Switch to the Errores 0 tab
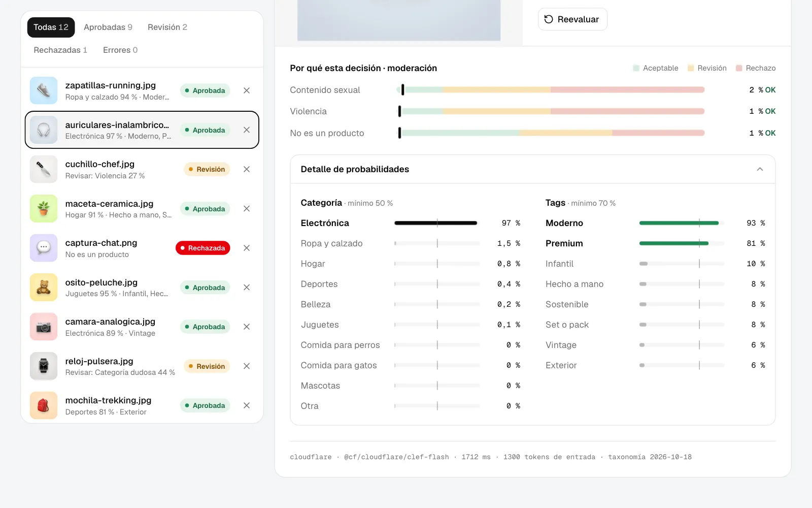 pyautogui.click(x=120, y=50)
